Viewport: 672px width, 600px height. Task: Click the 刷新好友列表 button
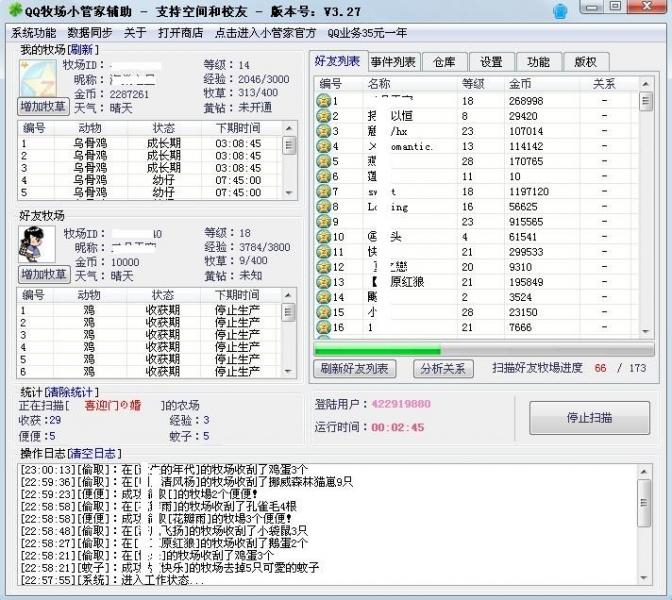coord(354,369)
